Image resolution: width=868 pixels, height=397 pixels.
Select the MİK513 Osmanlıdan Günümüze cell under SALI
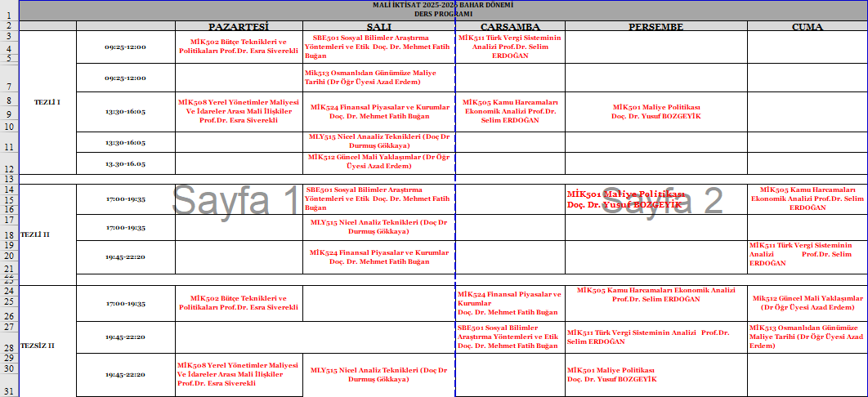pyautogui.click(x=378, y=78)
